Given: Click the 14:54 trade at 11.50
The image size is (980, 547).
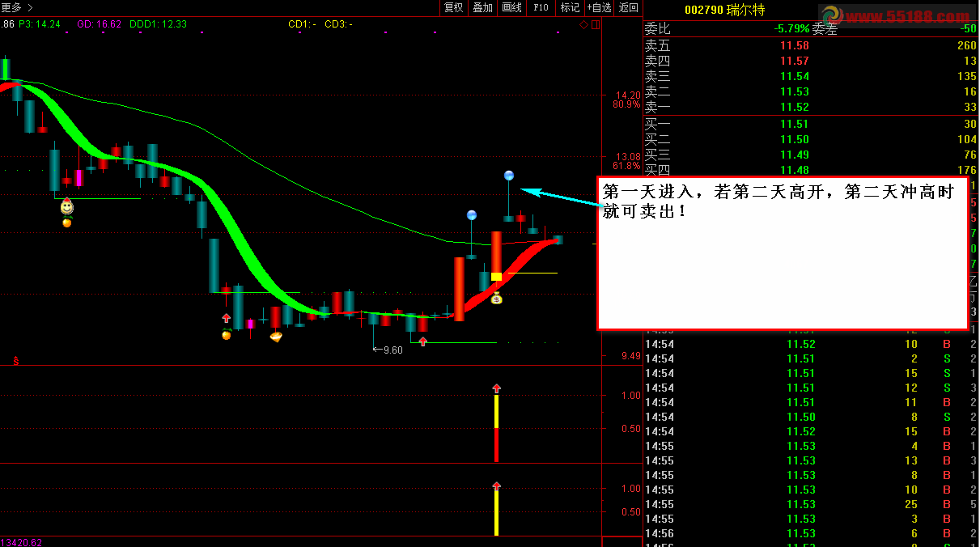Looking at the screenshot, I should pyautogui.click(x=811, y=417).
